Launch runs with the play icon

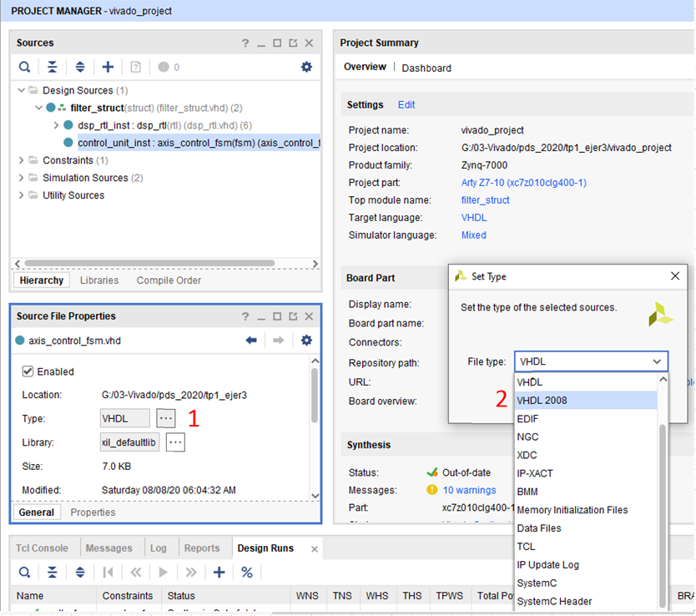[x=164, y=572]
